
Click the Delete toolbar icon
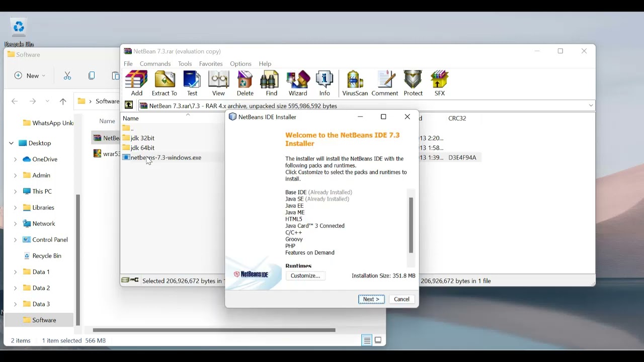245,83
